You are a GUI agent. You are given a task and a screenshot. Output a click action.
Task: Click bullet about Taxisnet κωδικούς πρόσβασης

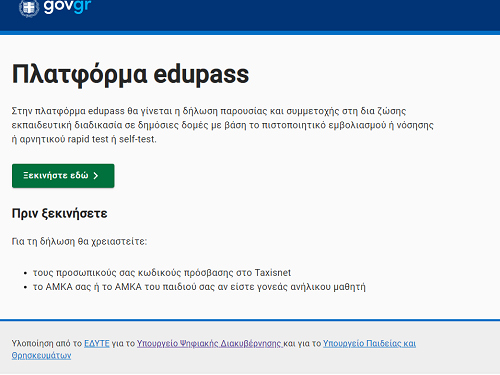(162, 273)
